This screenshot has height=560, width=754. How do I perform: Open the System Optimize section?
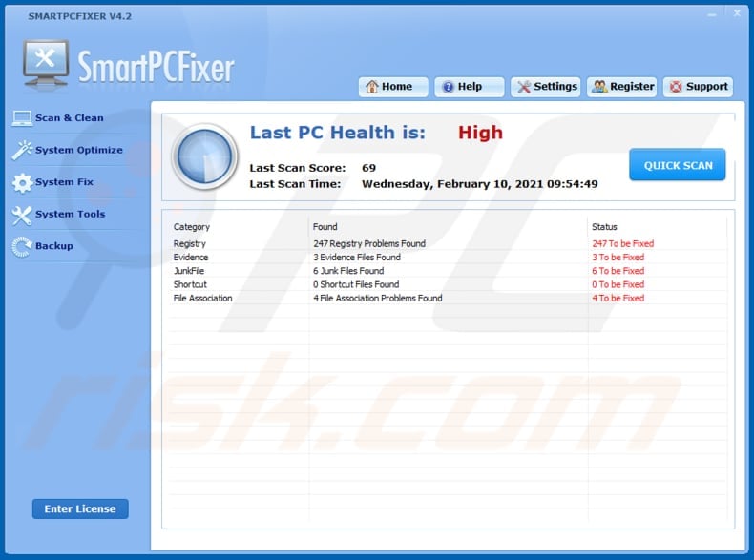pyautogui.click(x=79, y=150)
